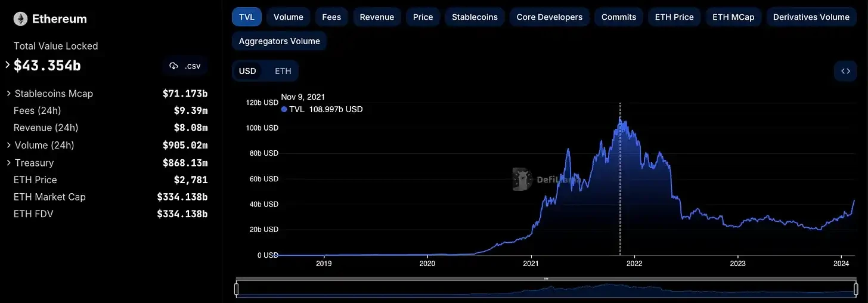Expand the Total Value Locked breakdown

tap(8, 65)
